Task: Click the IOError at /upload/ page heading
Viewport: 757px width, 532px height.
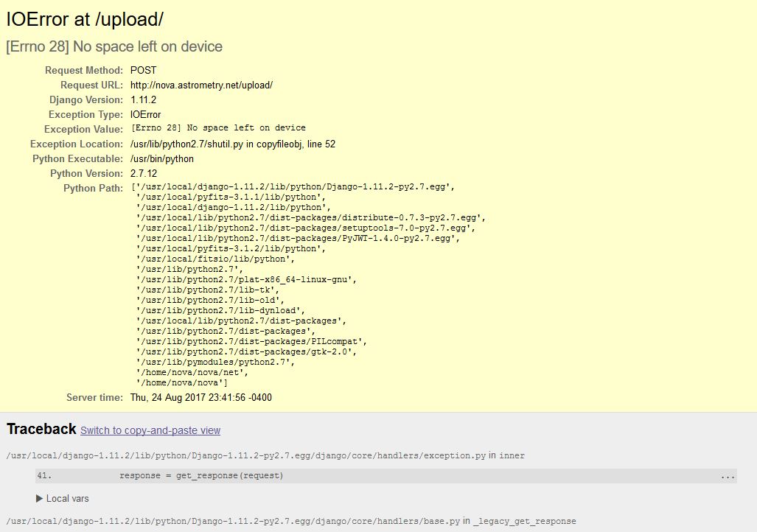Action: click(x=85, y=20)
